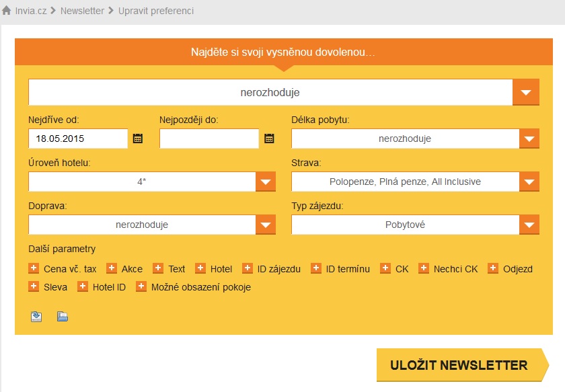This screenshot has height=392, width=565.
Task: Open calendar for Nejdříve od date
Action: (x=138, y=139)
